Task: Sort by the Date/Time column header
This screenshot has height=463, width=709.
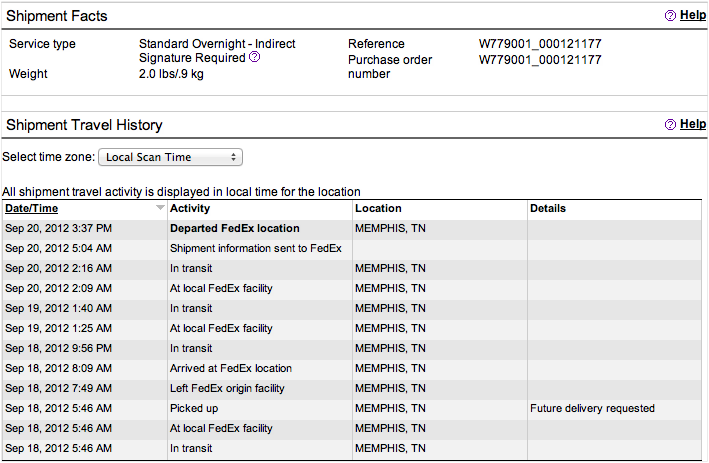Action: pos(32,209)
